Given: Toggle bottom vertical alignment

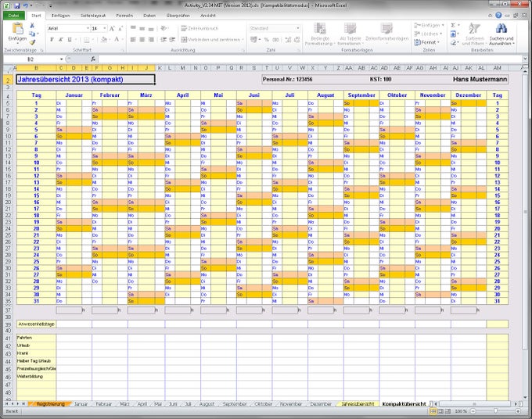Looking at the screenshot, I should click(x=151, y=28).
